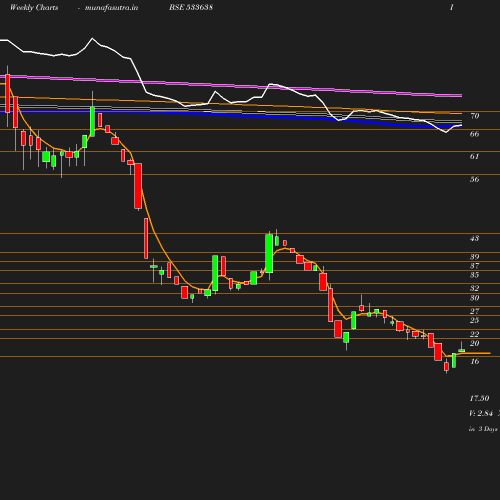This screenshot has width=500, height=500.
Task: Click the price label 32
Action: [475, 288]
